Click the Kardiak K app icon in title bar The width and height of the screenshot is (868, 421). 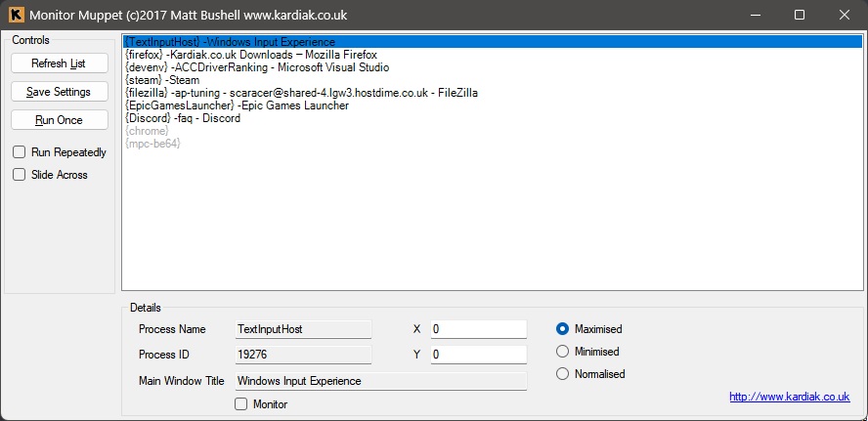(x=16, y=15)
